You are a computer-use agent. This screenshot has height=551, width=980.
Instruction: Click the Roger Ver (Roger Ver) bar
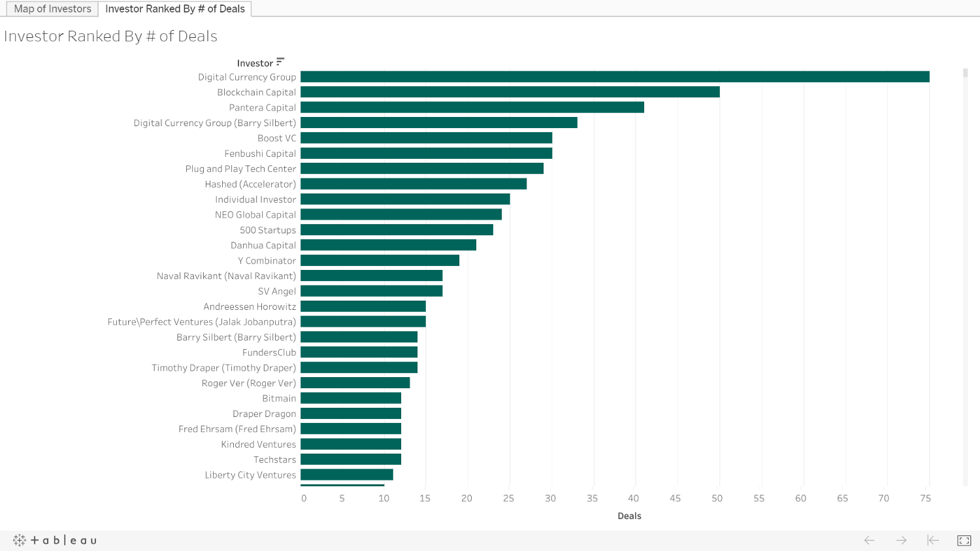pyautogui.click(x=355, y=383)
